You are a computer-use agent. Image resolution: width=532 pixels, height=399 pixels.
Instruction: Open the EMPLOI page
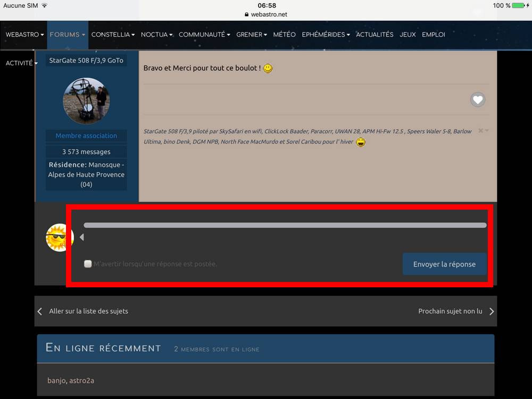[433, 35]
